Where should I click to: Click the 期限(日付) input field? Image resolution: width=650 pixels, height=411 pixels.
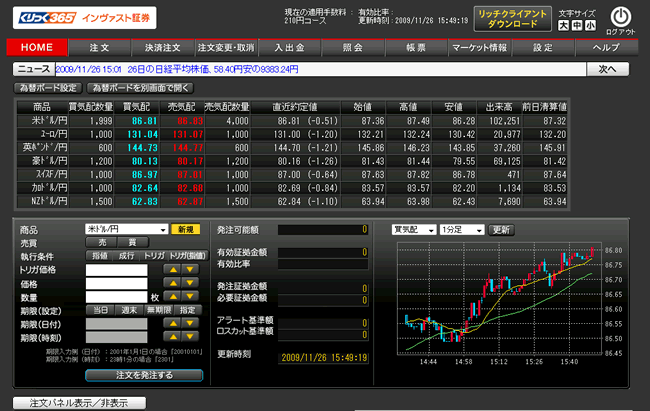(116, 323)
